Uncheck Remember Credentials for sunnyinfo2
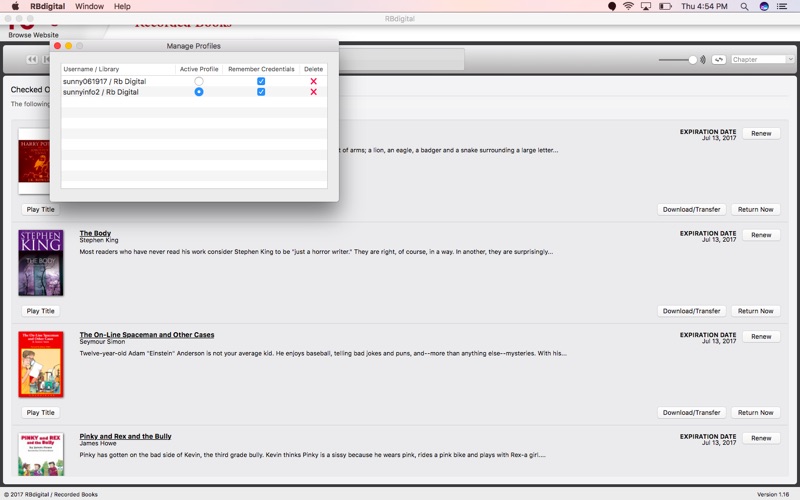 click(x=261, y=92)
